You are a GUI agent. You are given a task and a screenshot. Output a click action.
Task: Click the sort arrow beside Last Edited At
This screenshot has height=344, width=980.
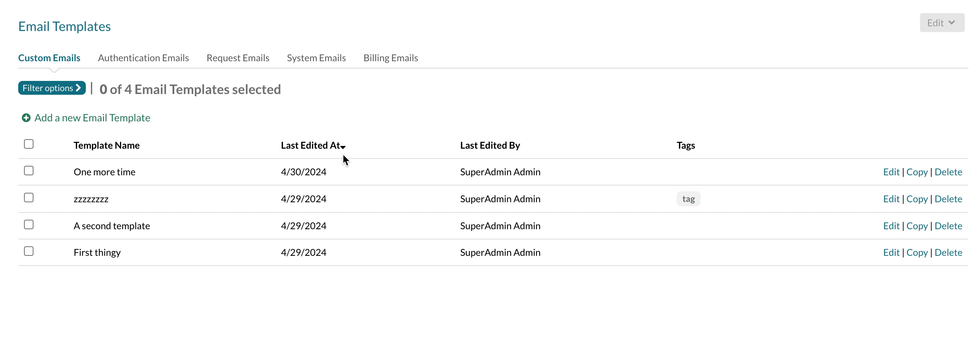tap(343, 147)
